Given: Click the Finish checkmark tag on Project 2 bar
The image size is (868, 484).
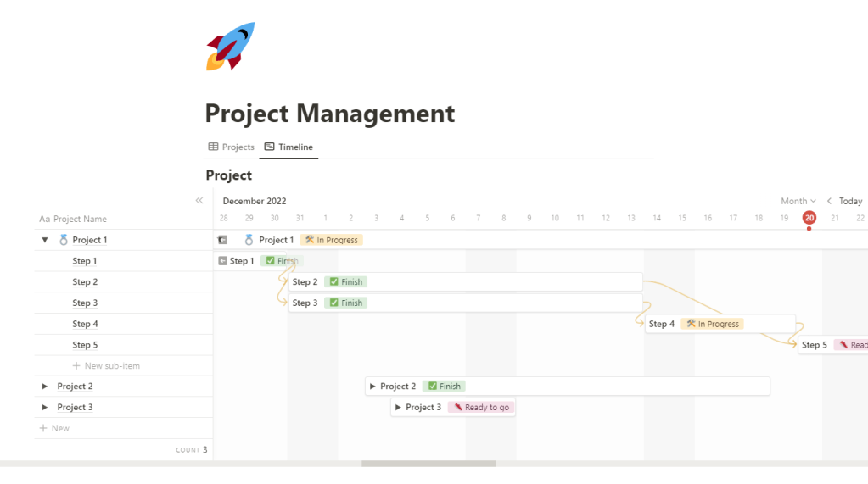Looking at the screenshot, I should pos(444,387).
